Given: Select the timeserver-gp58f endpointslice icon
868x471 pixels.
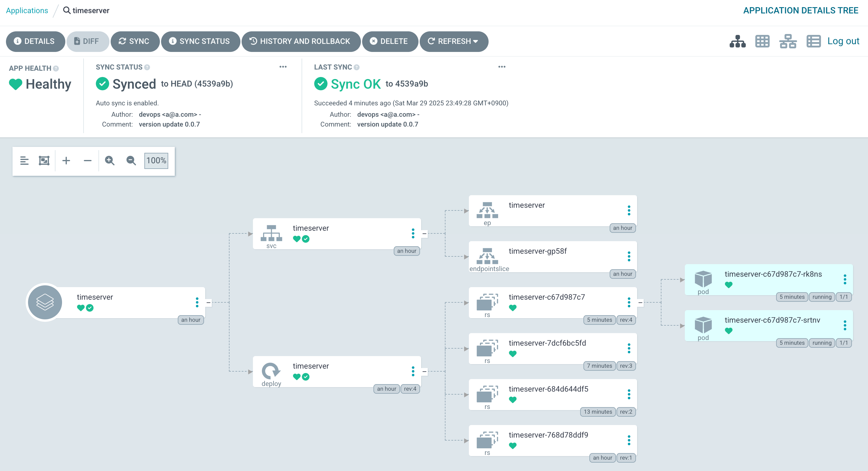Looking at the screenshot, I should coord(487,256).
